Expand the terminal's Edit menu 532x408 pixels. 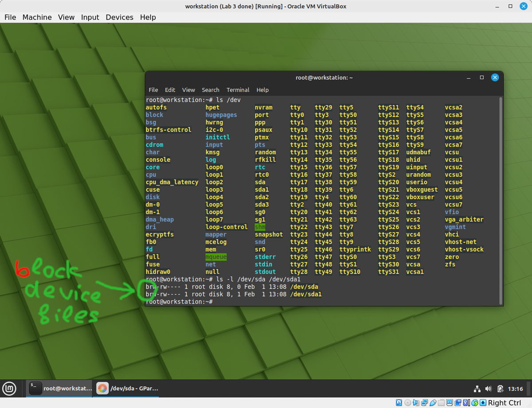click(x=170, y=90)
